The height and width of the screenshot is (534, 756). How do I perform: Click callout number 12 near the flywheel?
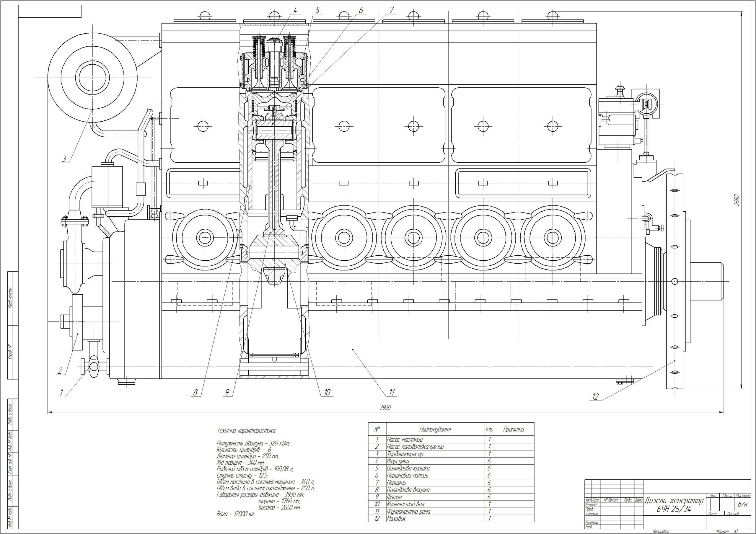[595, 397]
